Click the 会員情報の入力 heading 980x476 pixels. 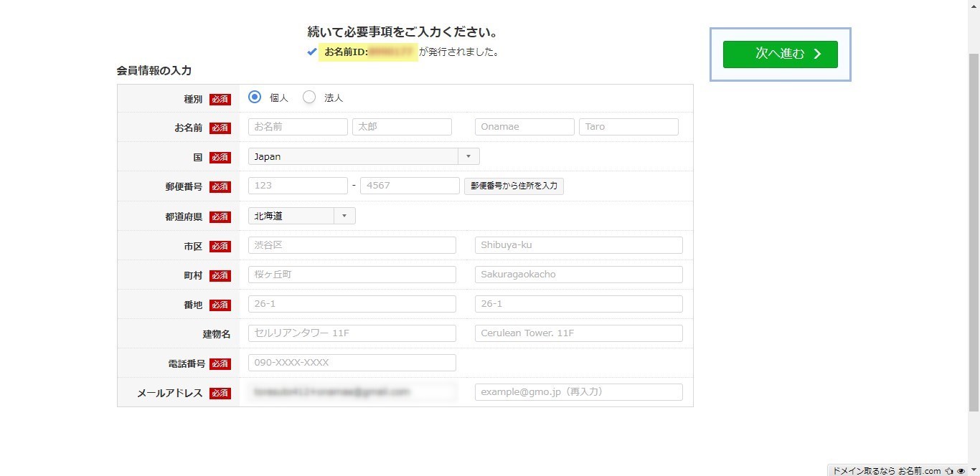tap(154, 71)
